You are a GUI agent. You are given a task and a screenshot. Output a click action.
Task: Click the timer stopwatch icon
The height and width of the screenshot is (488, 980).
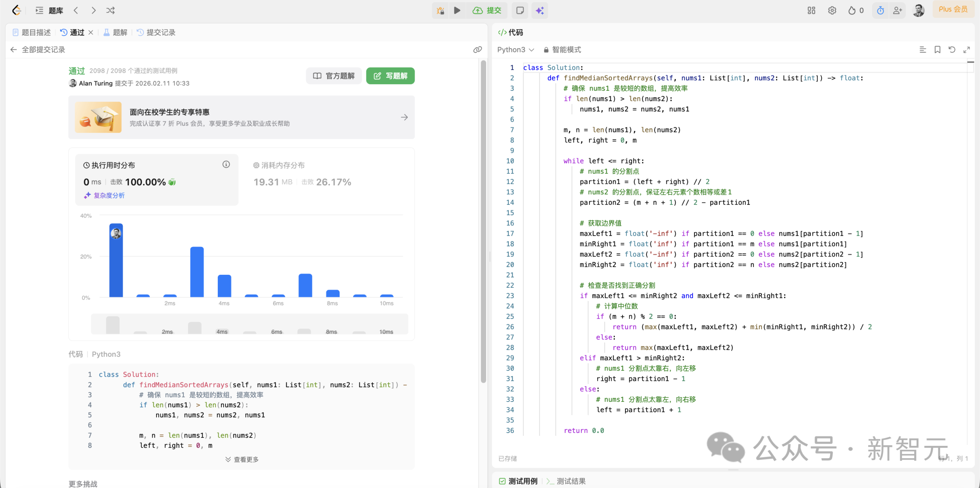coord(880,10)
